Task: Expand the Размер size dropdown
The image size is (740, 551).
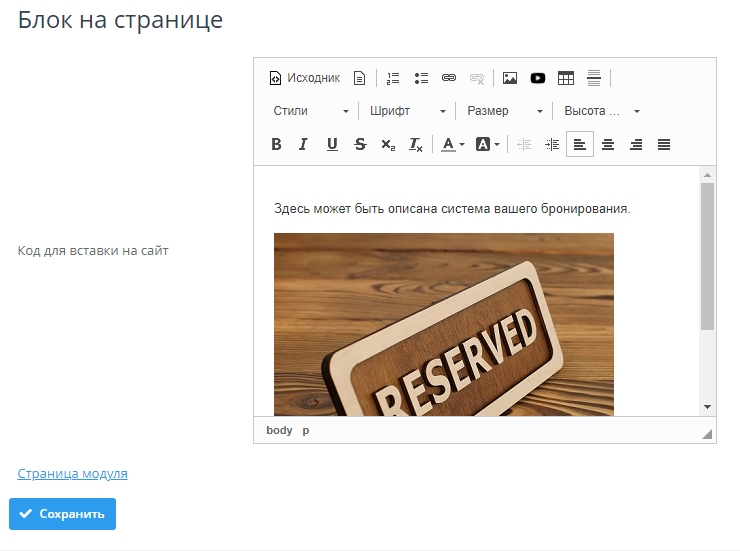Action: [x=505, y=111]
